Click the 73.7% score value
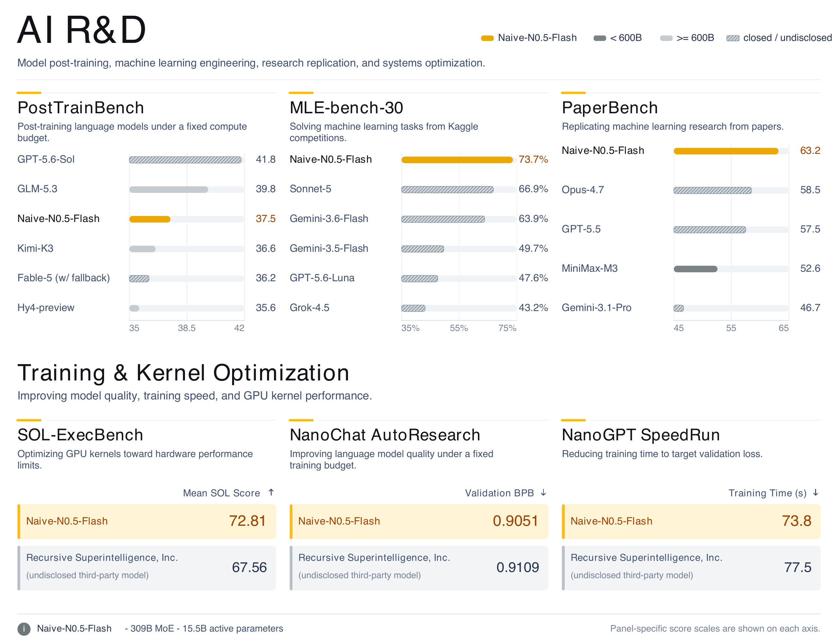This screenshot has width=838, height=644. pos(533,159)
